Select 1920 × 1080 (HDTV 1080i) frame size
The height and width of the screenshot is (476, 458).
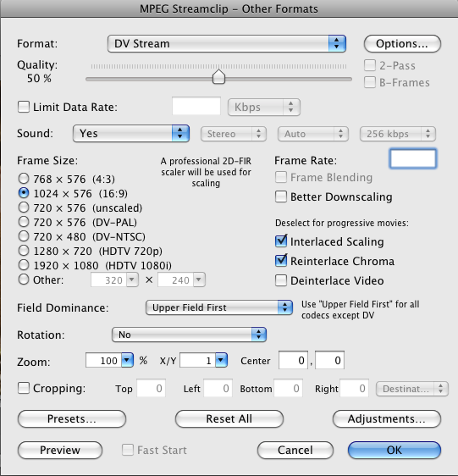(24, 265)
